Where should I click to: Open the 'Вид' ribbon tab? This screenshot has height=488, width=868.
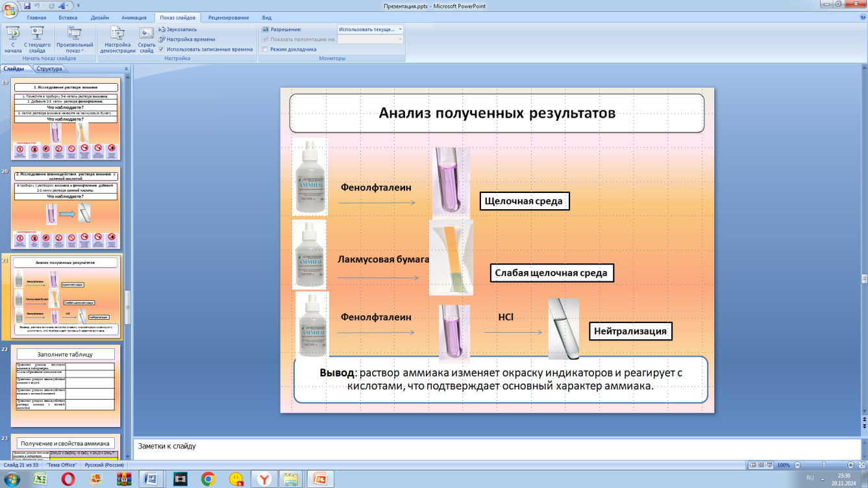tap(267, 18)
